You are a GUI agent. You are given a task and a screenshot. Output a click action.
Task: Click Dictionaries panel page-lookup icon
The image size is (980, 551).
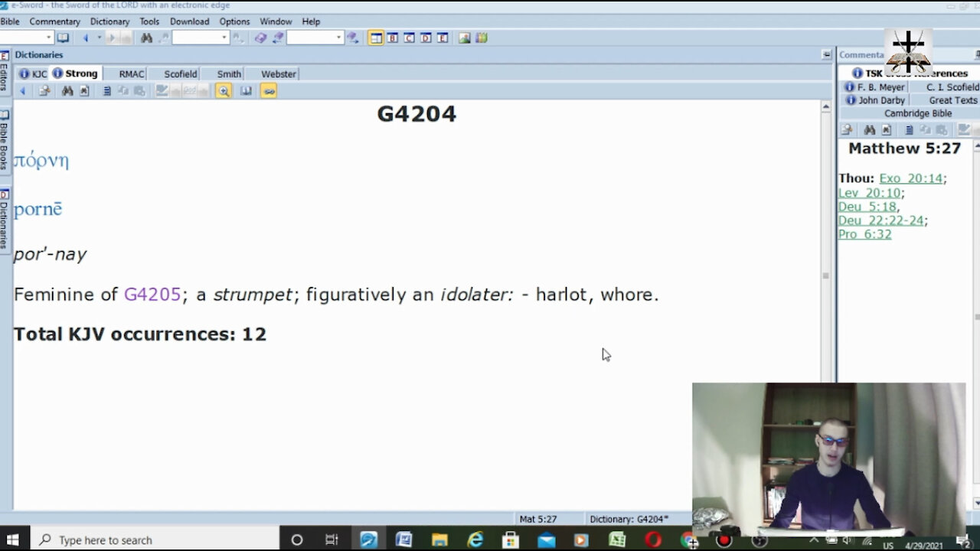(x=44, y=91)
